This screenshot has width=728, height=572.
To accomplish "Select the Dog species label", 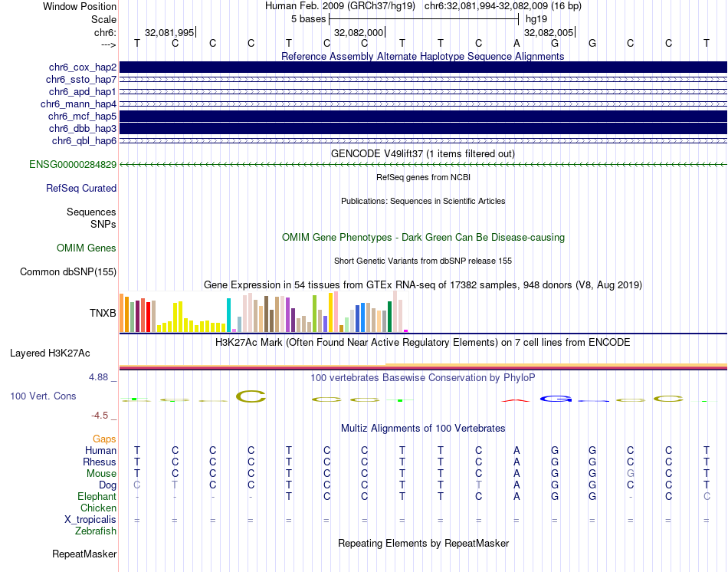I will pyautogui.click(x=107, y=485).
